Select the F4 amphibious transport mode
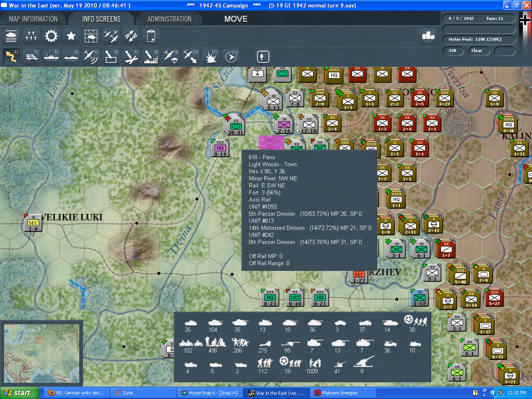Screen dimensions: 532x399 pos(71,57)
